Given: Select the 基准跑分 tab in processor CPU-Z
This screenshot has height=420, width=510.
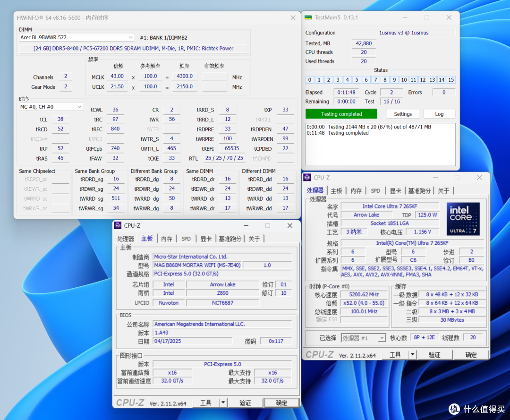Looking at the screenshot, I should coord(419,191).
